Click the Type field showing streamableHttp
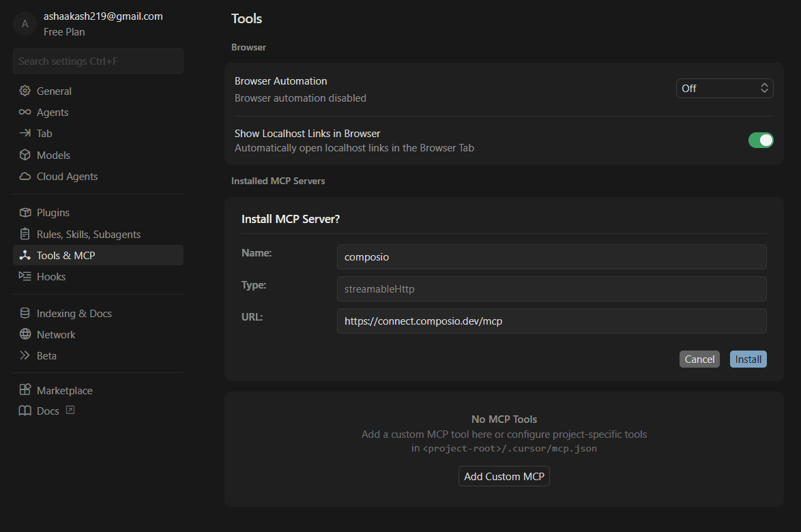801x532 pixels. [552, 289]
